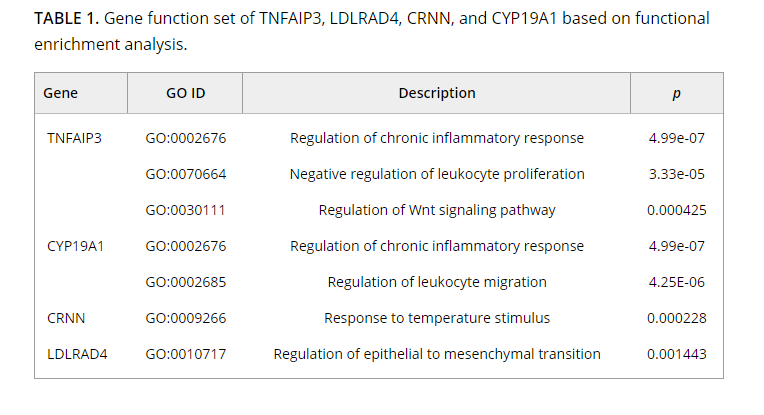Select the TNFAIP3 gene cell

coord(75,138)
